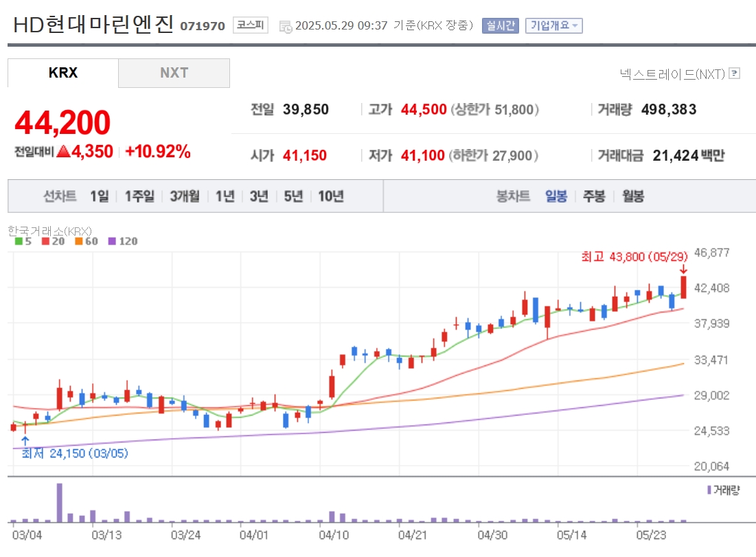Click the 거래량 volume legend marker
Image resolution: width=756 pixels, height=557 pixels.
click(709, 490)
